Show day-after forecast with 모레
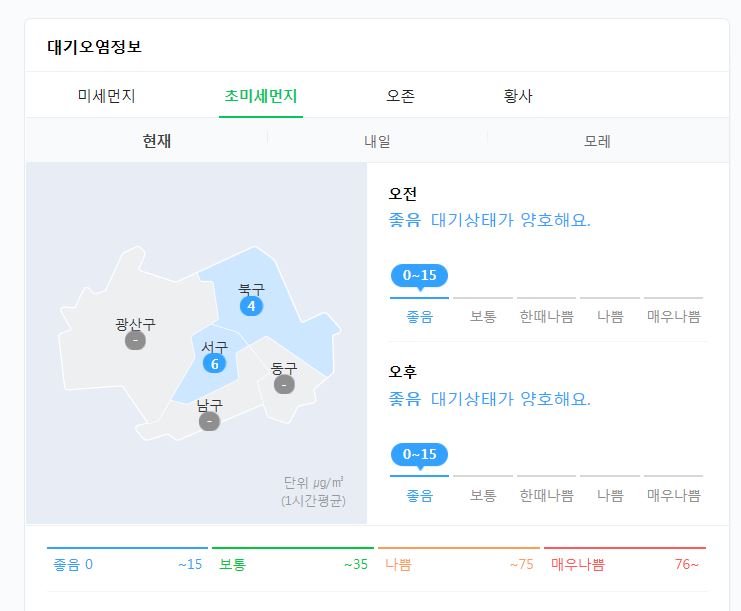The width and height of the screenshot is (741, 611). point(597,141)
